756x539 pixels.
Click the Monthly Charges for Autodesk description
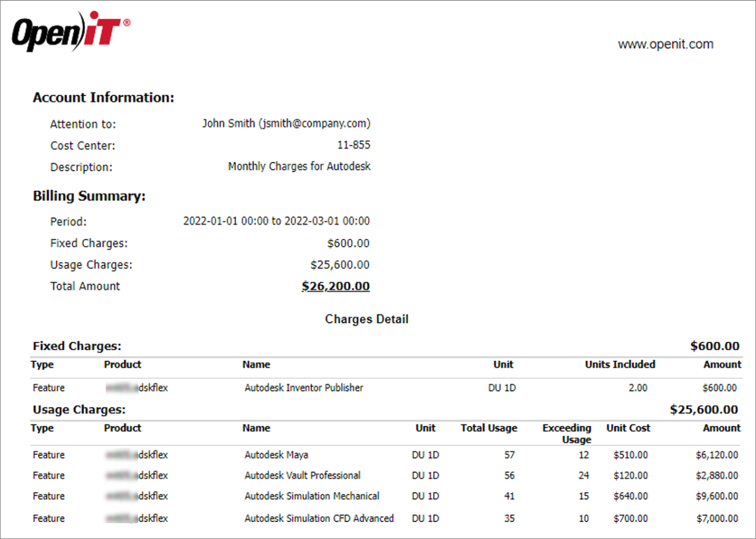299,166
